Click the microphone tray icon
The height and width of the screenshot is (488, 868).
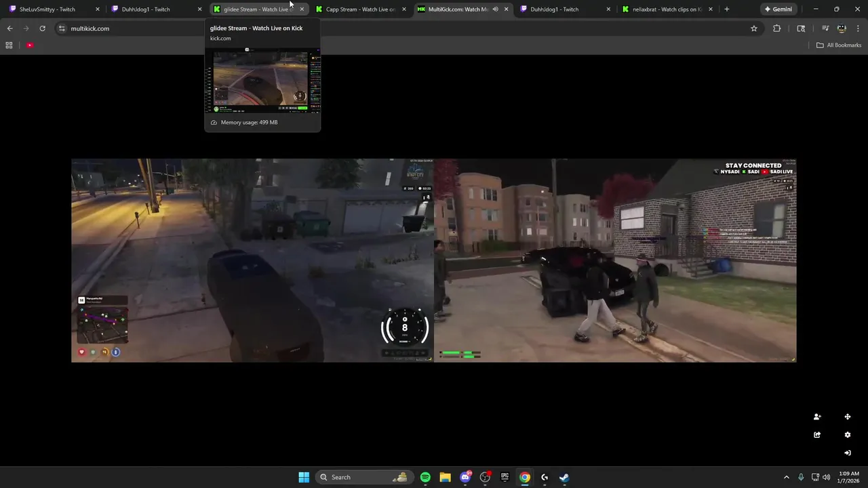pos(801,477)
